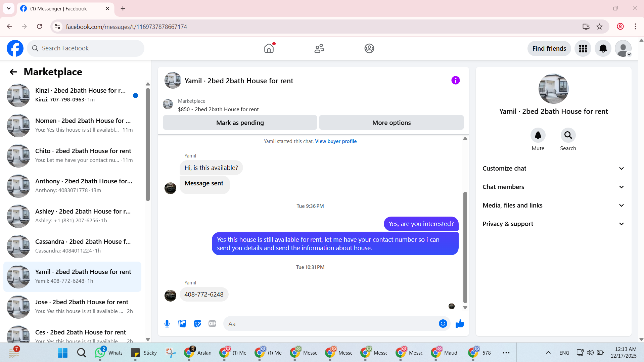The image size is (644, 362).
Task: Open Sticky Notes from taskbar
Action: click(x=144, y=353)
